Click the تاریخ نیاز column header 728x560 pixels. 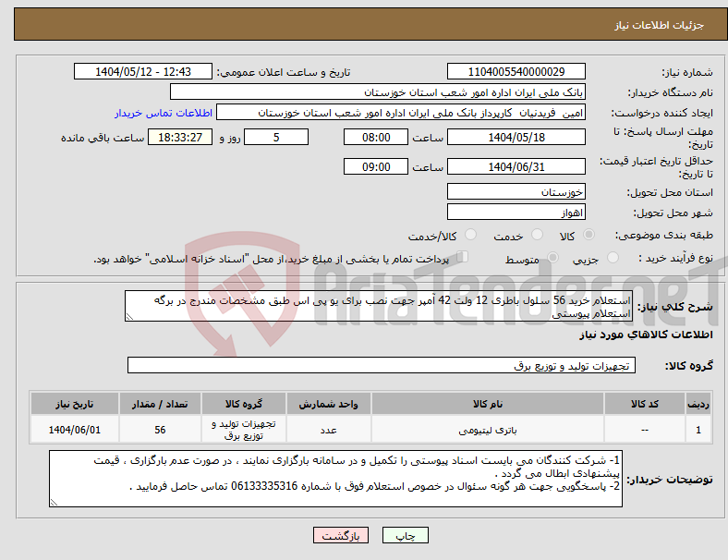coord(75,404)
